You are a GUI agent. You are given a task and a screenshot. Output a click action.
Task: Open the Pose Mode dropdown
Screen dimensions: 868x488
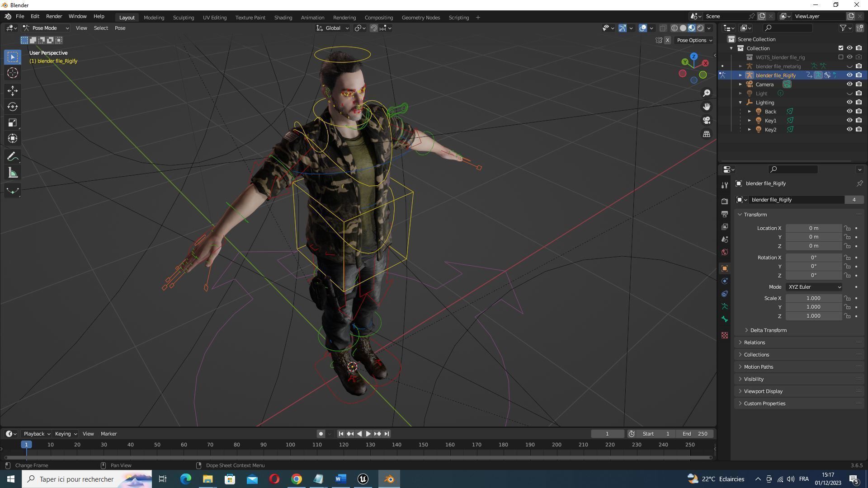[47, 28]
